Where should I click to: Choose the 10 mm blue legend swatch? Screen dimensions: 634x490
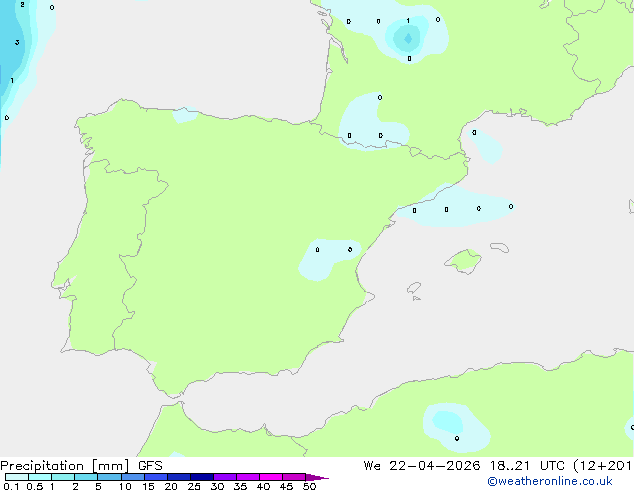pos(133,477)
